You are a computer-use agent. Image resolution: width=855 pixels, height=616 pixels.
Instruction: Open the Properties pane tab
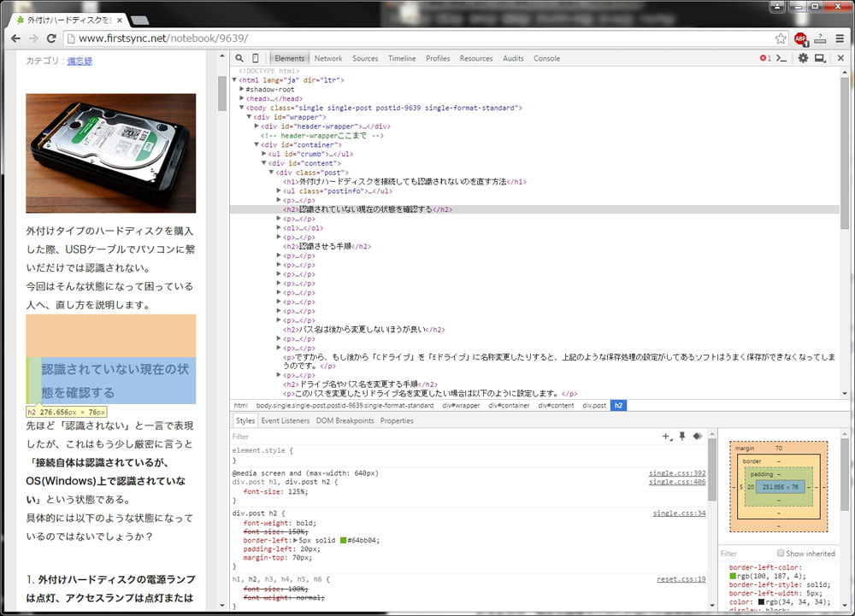(x=397, y=420)
